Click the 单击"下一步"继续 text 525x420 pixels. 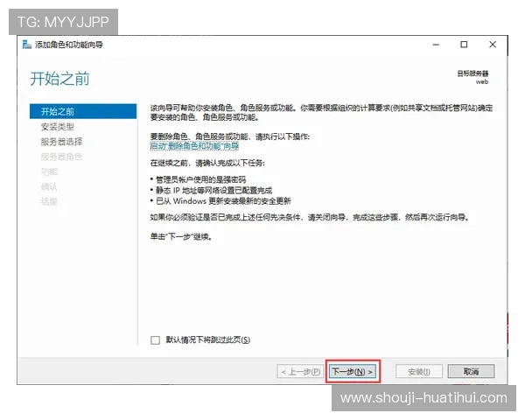click(180, 237)
